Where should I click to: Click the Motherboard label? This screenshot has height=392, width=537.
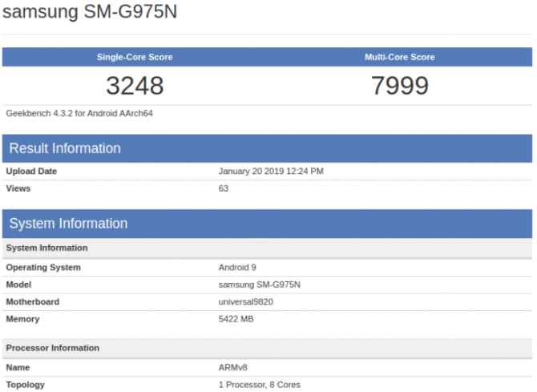click(33, 302)
